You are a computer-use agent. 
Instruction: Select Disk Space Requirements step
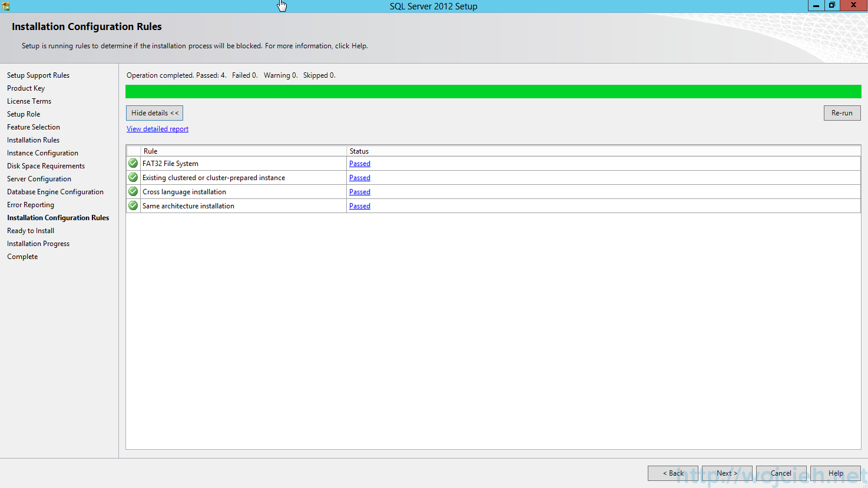pyautogui.click(x=46, y=166)
